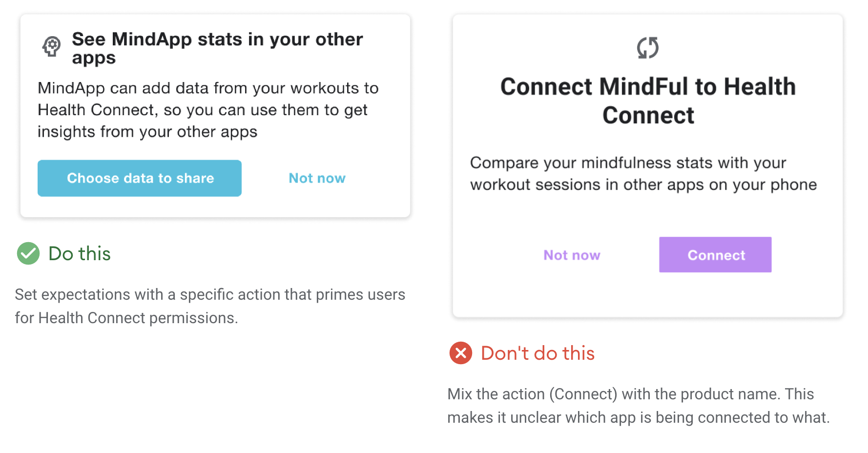Click the green circle icon in the left column
The height and width of the screenshot is (453, 868).
tap(28, 253)
